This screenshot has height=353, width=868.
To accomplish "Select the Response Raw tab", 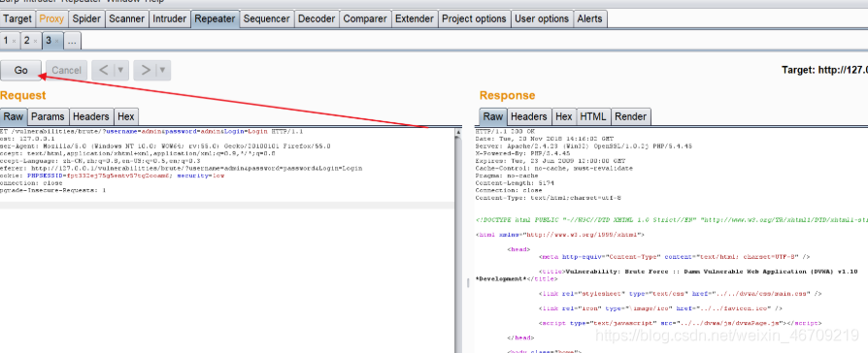I will [x=493, y=116].
